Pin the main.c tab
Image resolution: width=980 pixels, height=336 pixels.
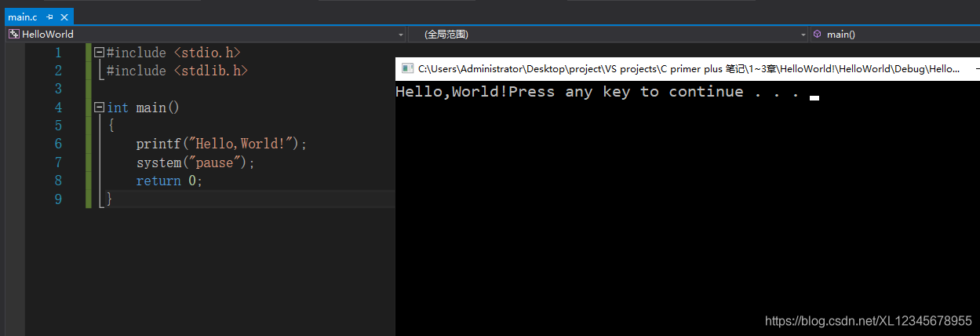[x=49, y=16]
